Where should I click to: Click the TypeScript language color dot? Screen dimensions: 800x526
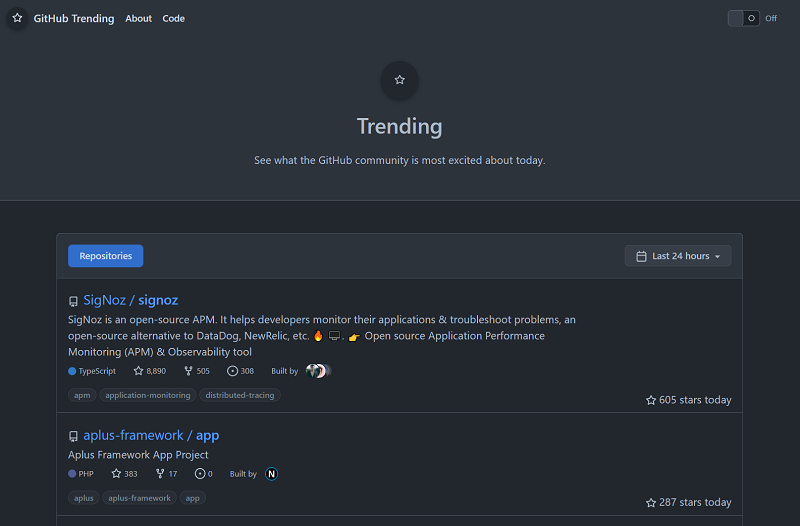coord(72,371)
